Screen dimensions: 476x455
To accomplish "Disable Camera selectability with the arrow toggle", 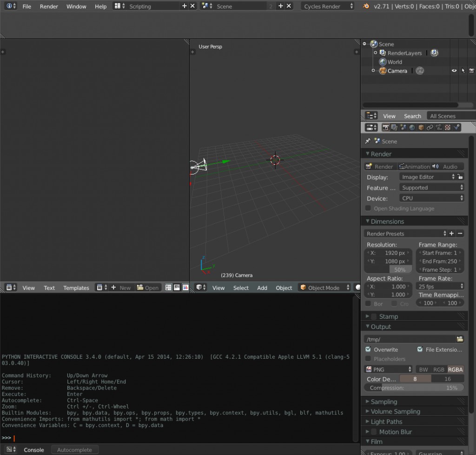I will coord(463,70).
